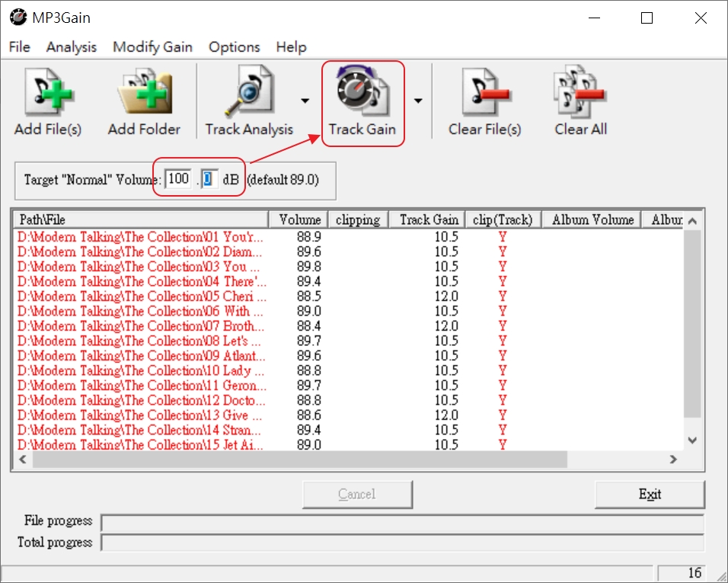728x583 pixels.
Task: Click the File progress bar
Action: pos(403,523)
